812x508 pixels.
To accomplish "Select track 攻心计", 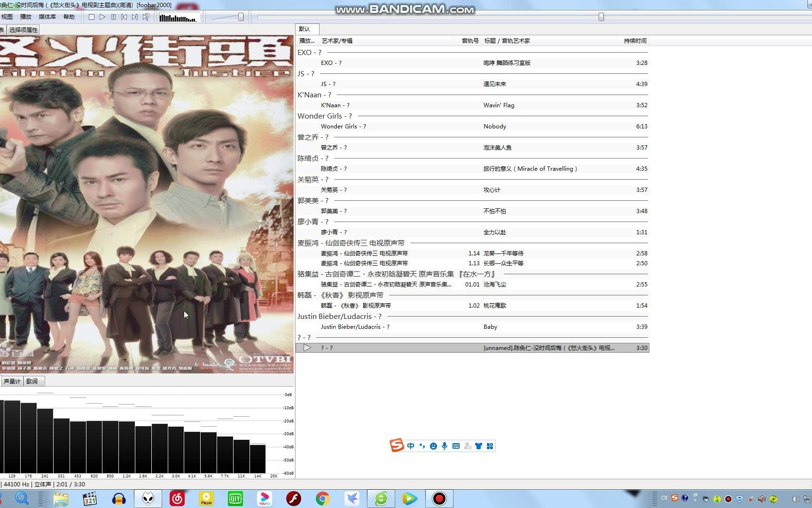I will coord(472,190).
